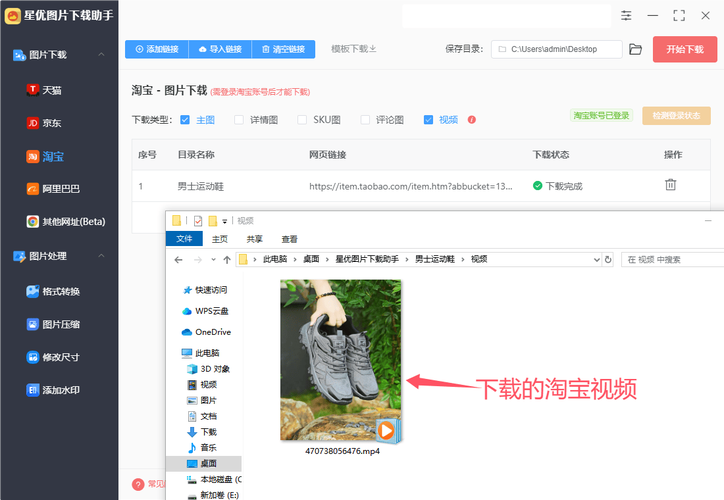Click the red info icon beside 视频
724x500 pixels.
tap(471, 120)
